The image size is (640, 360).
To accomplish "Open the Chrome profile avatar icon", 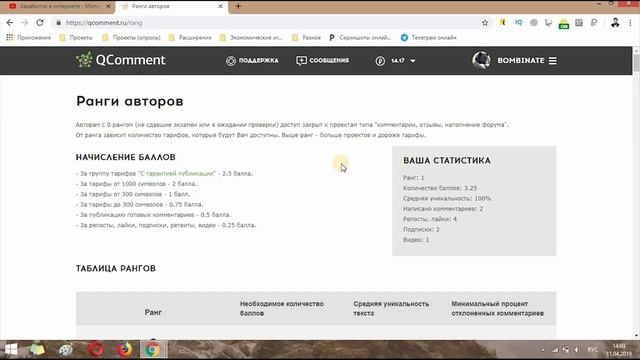I will pyautogui.click(x=615, y=23).
